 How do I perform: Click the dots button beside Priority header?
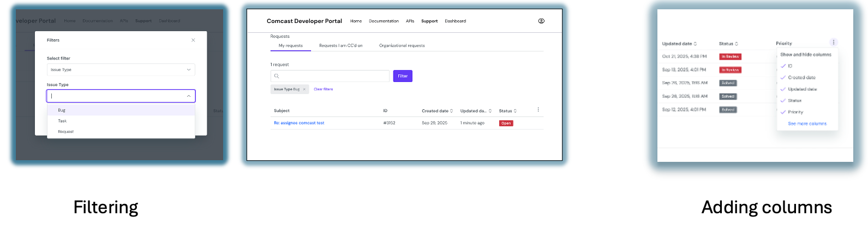click(x=833, y=42)
